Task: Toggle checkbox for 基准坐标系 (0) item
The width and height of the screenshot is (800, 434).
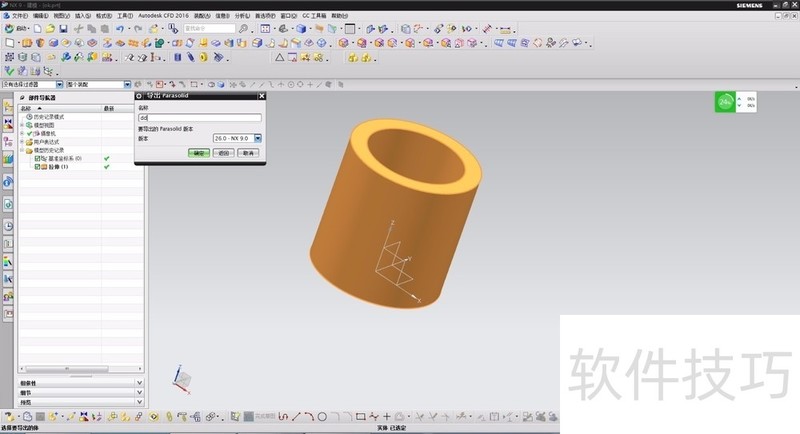Action: (x=37, y=158)
